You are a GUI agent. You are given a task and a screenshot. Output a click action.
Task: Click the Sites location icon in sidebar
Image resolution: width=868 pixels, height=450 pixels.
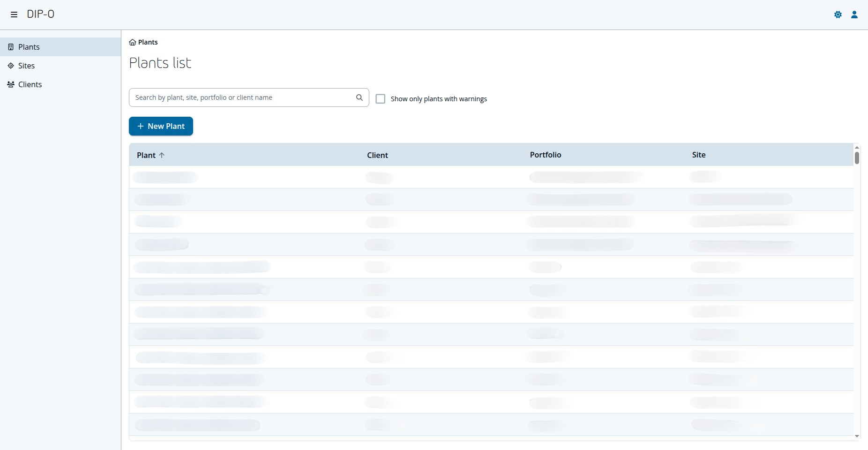(x=11, y=66)
